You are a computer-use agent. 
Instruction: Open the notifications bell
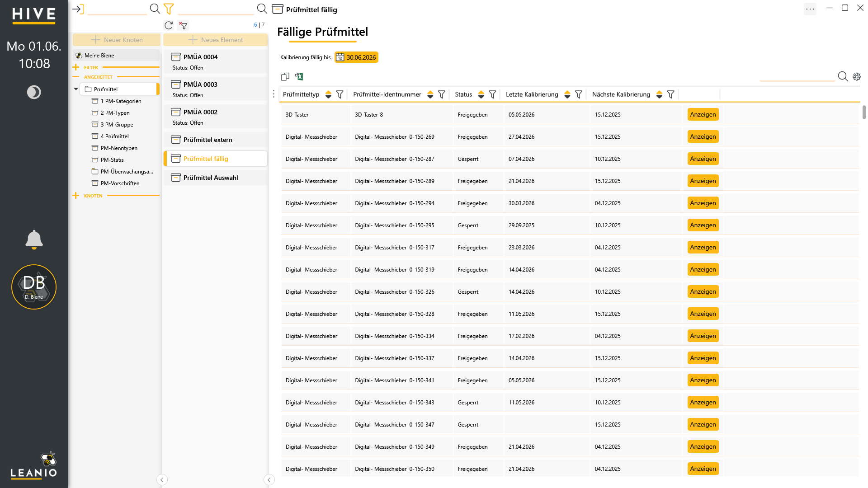pyautogui.click(x=34, y=239)
